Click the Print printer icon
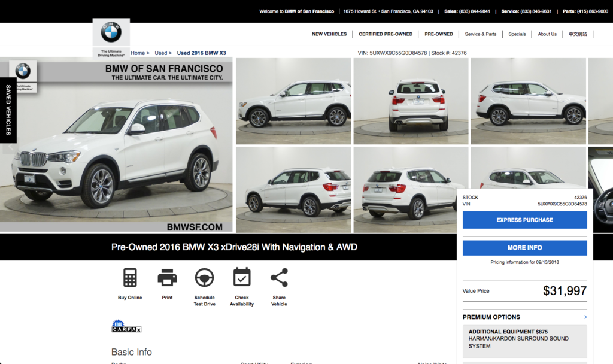The width and height of the screenshot is (613, 364). click(168, 278)
